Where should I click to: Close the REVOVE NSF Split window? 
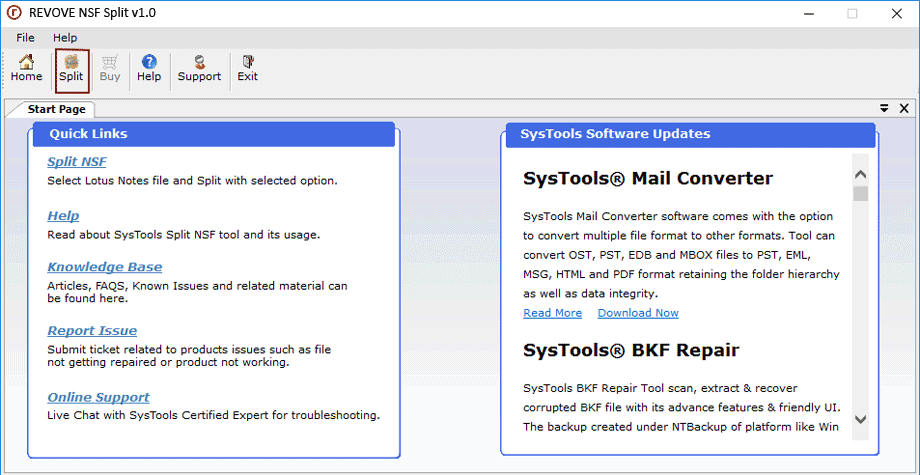[x=897, y=13]
